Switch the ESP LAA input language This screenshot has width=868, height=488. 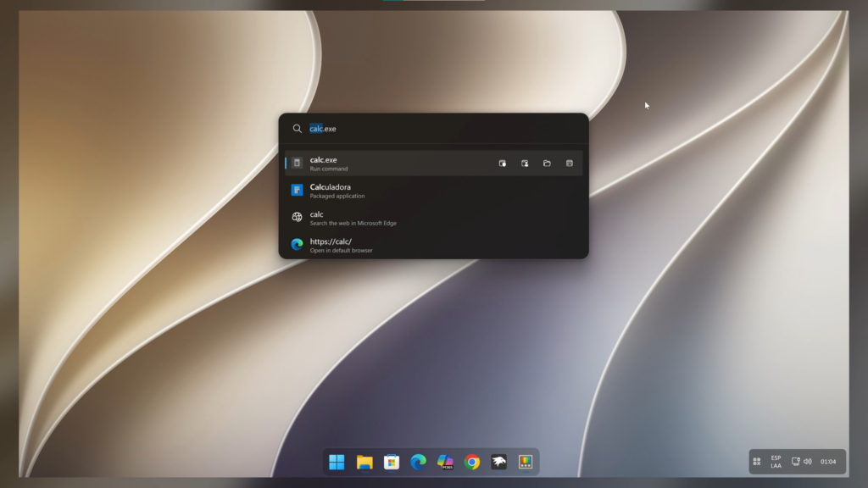coord(776,462)
